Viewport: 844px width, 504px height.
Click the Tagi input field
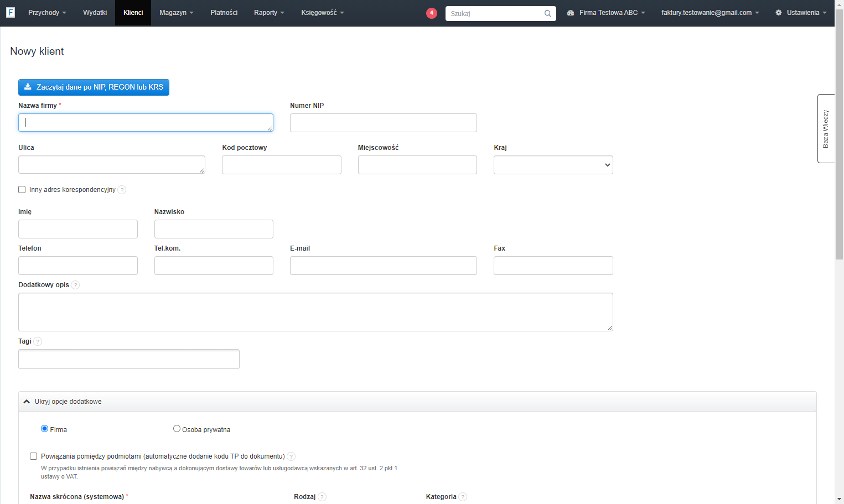point(129,359)
